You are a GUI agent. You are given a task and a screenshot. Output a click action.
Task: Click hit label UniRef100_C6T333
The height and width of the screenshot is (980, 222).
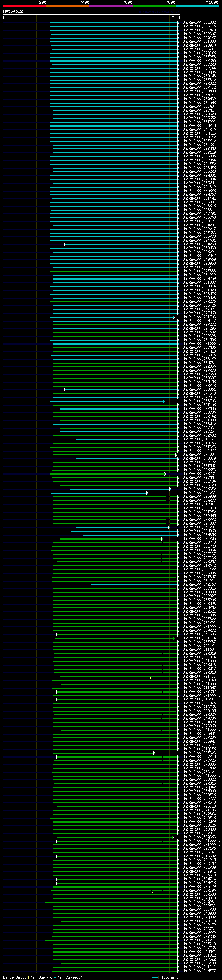(x=199, y=41)
